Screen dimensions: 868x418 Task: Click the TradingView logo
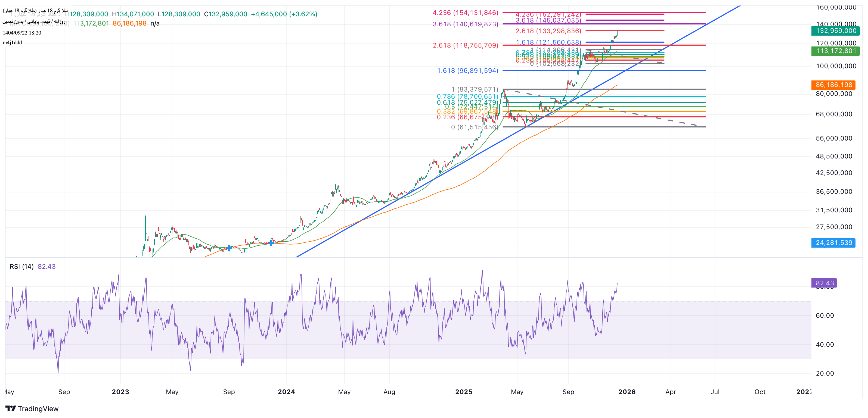click(32, 408)
